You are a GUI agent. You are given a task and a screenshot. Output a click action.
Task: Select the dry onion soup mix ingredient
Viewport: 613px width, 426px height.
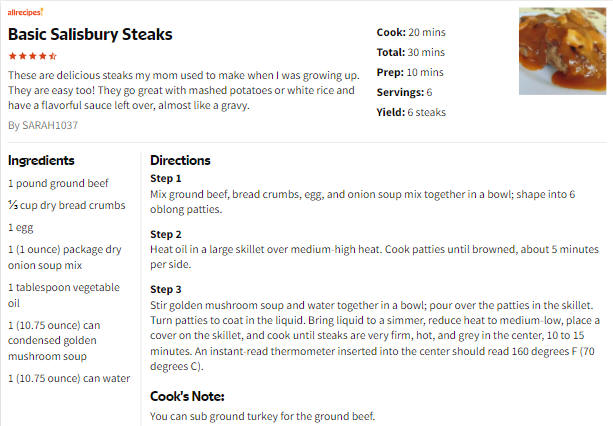pyautogui.click(x=65, y=257)
